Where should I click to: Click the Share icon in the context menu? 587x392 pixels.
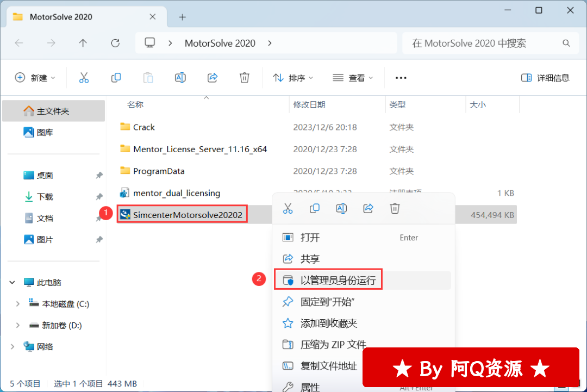tap(368, 208)
